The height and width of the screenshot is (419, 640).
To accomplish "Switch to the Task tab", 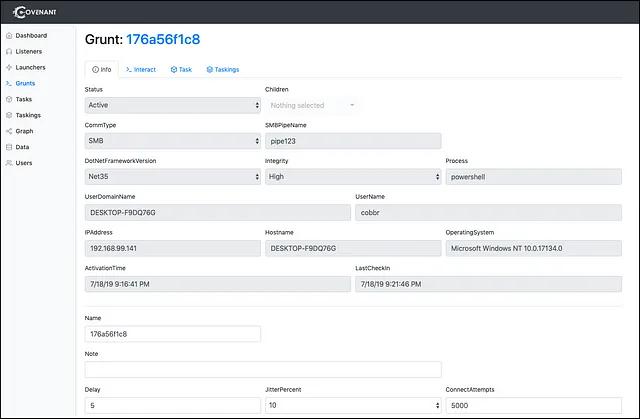I will click(181, 69).
